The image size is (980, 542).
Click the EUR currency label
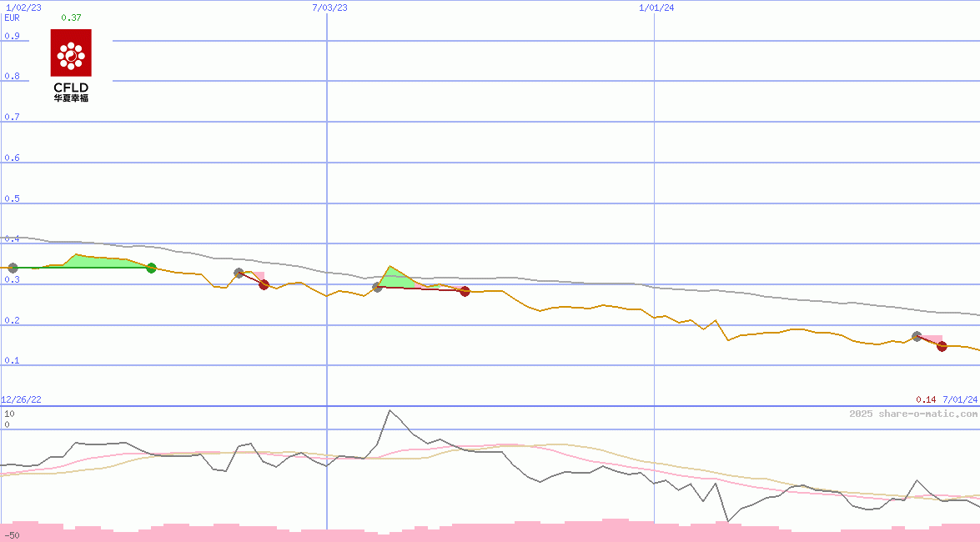coord(12,18)
